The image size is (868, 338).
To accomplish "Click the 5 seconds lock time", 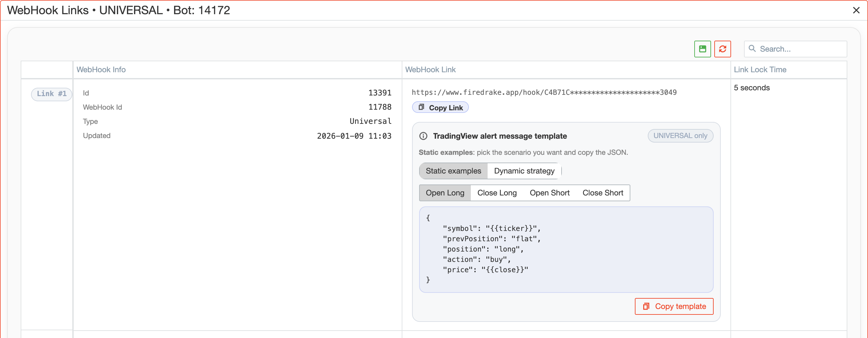I will click(x=751, y=88).
